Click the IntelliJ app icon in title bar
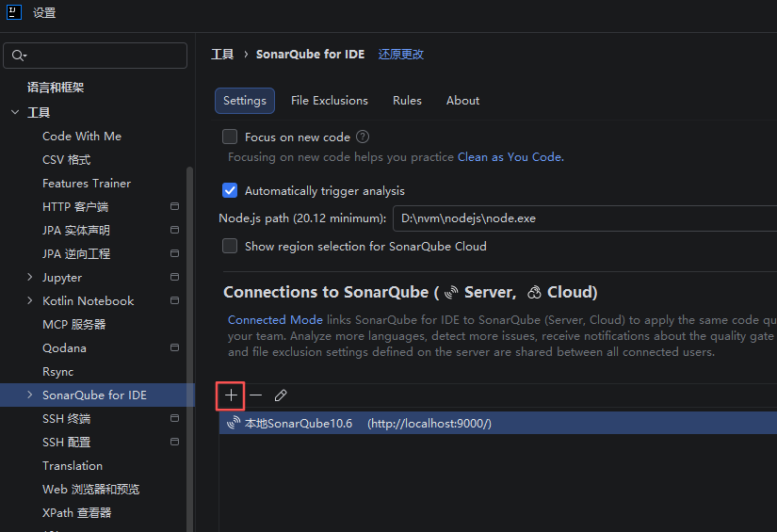This screenshot has height=532, width=777. [x=14, y=12]
